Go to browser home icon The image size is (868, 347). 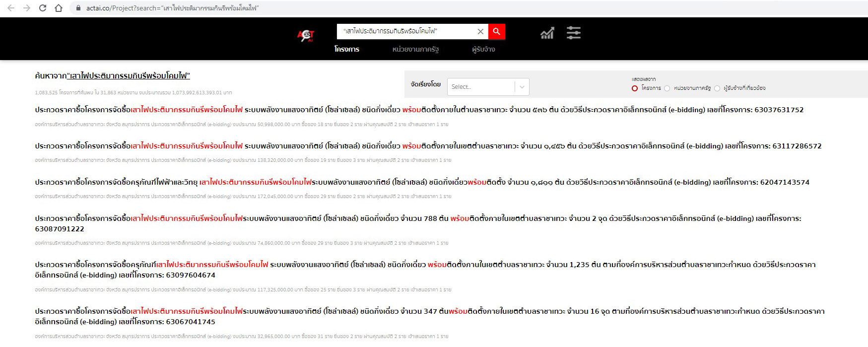point(59,8)
